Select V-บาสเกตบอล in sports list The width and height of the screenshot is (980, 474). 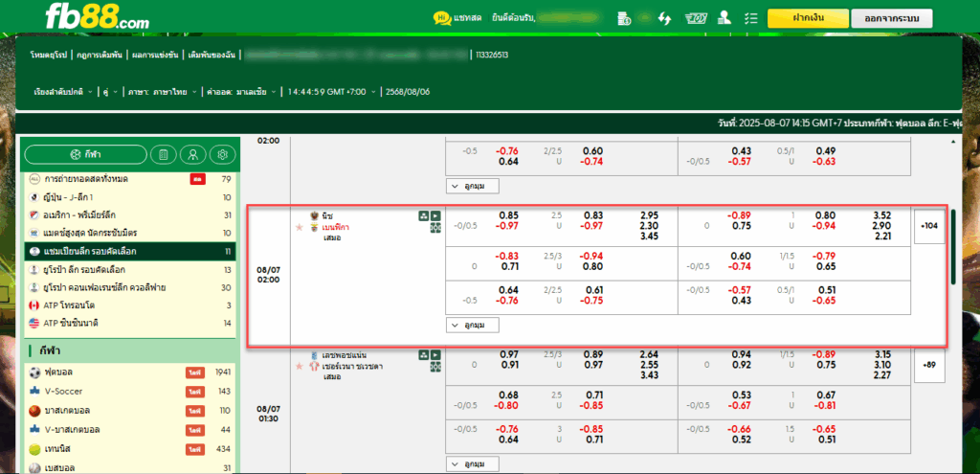click(130, 430)
